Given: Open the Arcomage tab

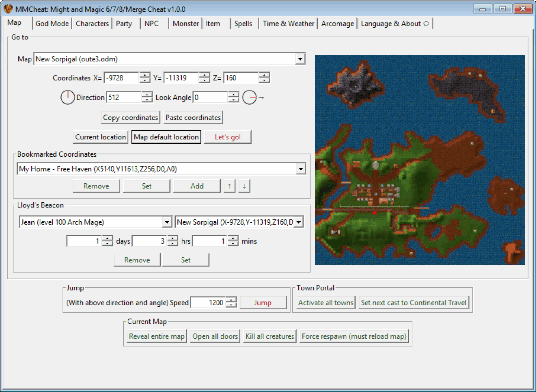Looking at the screenshot, I should pos(337,23).
